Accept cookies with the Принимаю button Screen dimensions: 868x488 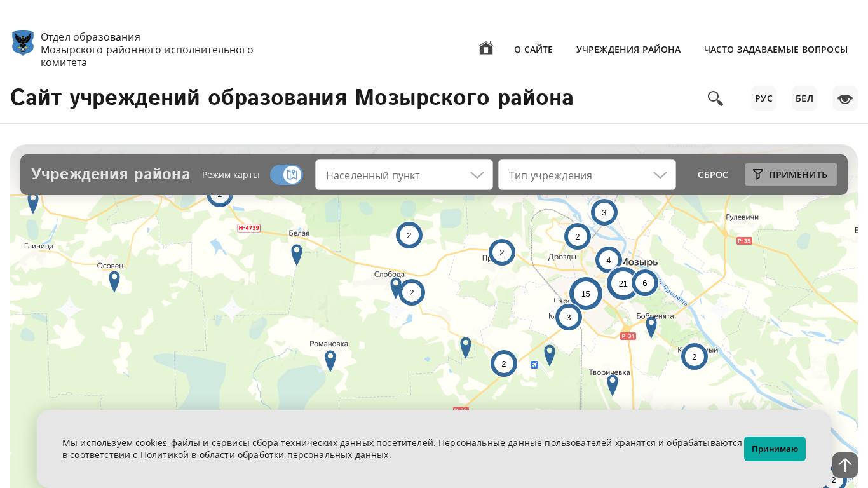point(775,449)
